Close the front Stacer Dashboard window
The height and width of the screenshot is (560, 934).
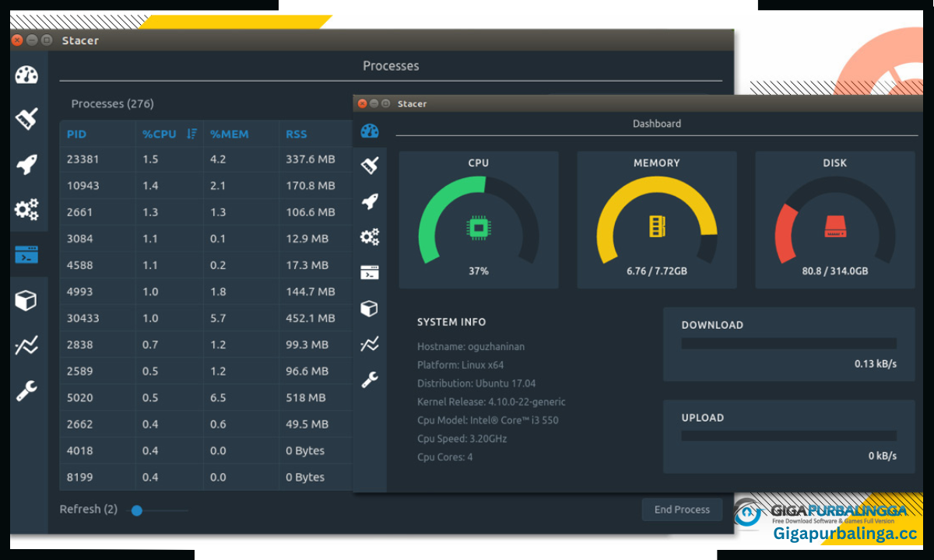pos(362,103)
